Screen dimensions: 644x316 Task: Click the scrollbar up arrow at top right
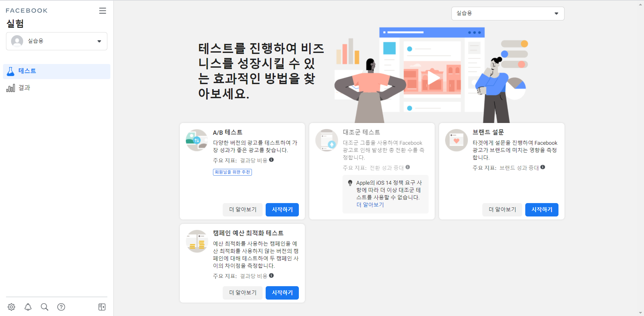[x=641, y=4]
